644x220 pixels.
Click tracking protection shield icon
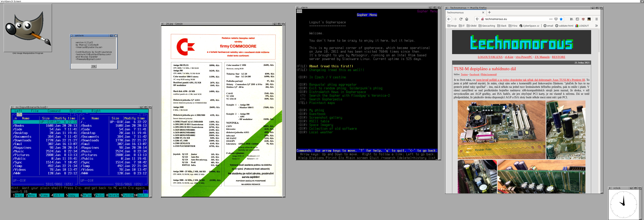click(477, 19)
